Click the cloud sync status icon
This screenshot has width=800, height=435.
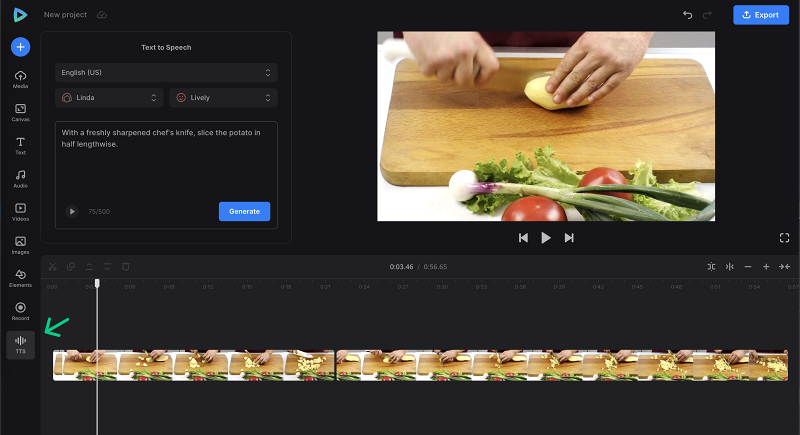[x=102, y=15]
